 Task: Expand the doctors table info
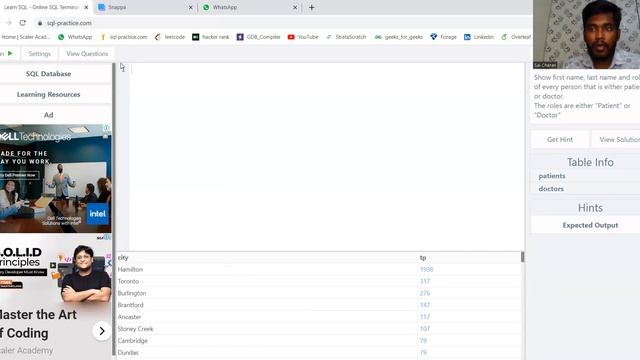pyautogui.click(x=551, y=189)
